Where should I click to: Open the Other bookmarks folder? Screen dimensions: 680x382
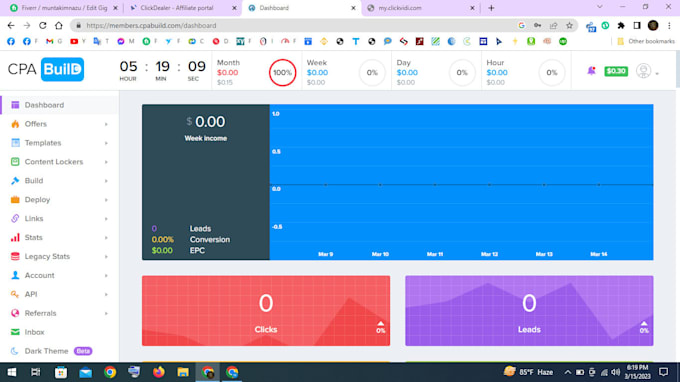[x=646, y=41]
